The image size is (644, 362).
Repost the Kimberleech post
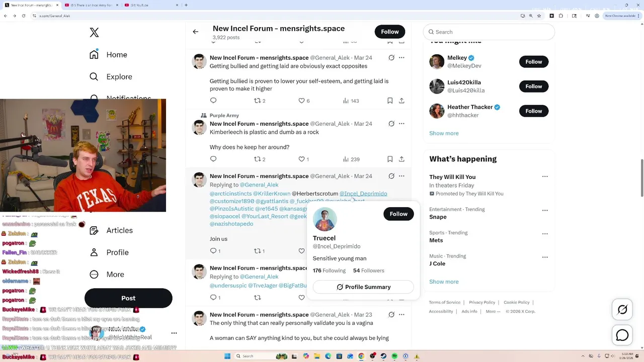point(260,159)
